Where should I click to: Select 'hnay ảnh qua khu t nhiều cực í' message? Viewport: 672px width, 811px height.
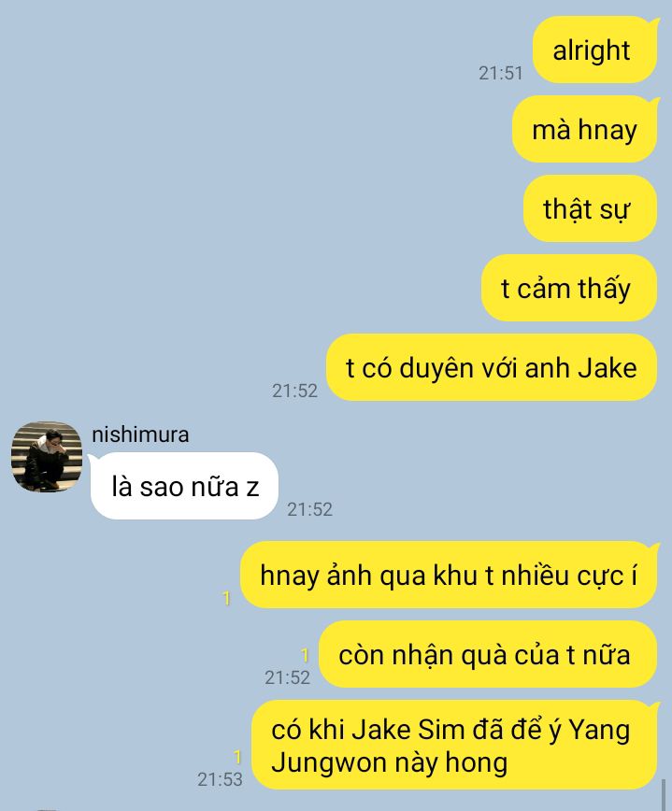449,575
